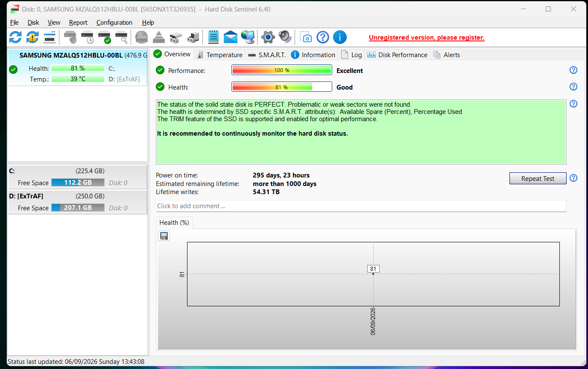Select the Health (%) chart tab
The height and width of the screenshot is (369, 588).
174,223
